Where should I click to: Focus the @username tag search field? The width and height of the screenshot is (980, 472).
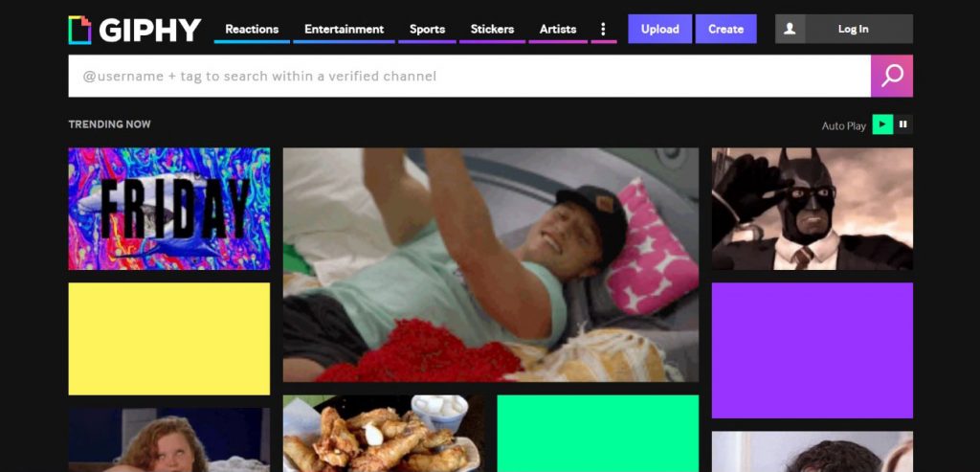[469, 76]
